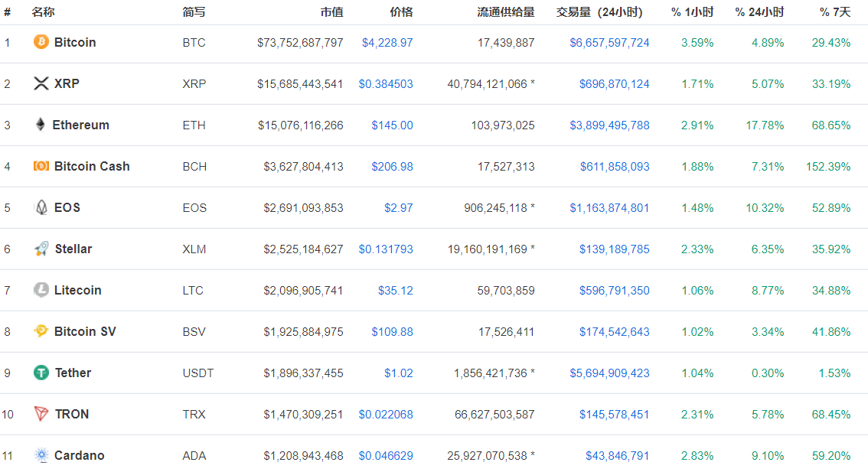Select Ethereum 24-hour change 17.78%
This screenshot has width=868, height=472.
pyautogui.click(x=765, y=125)
